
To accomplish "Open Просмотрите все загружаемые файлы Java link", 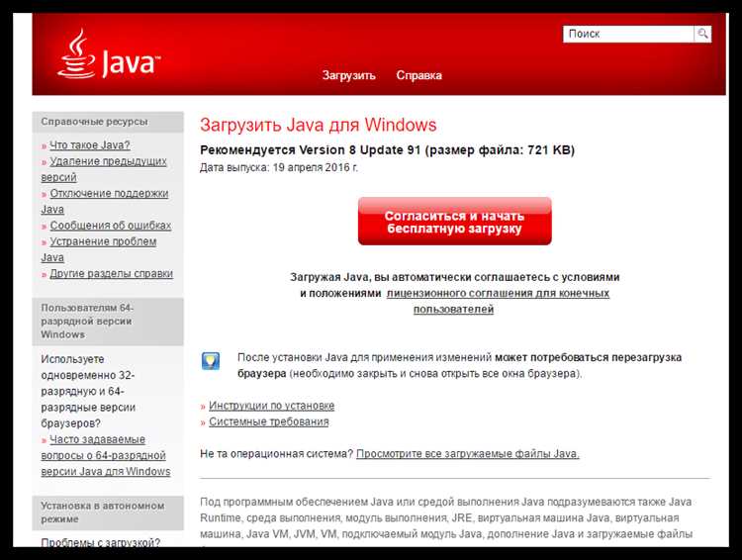I will [x=468, y=454].
